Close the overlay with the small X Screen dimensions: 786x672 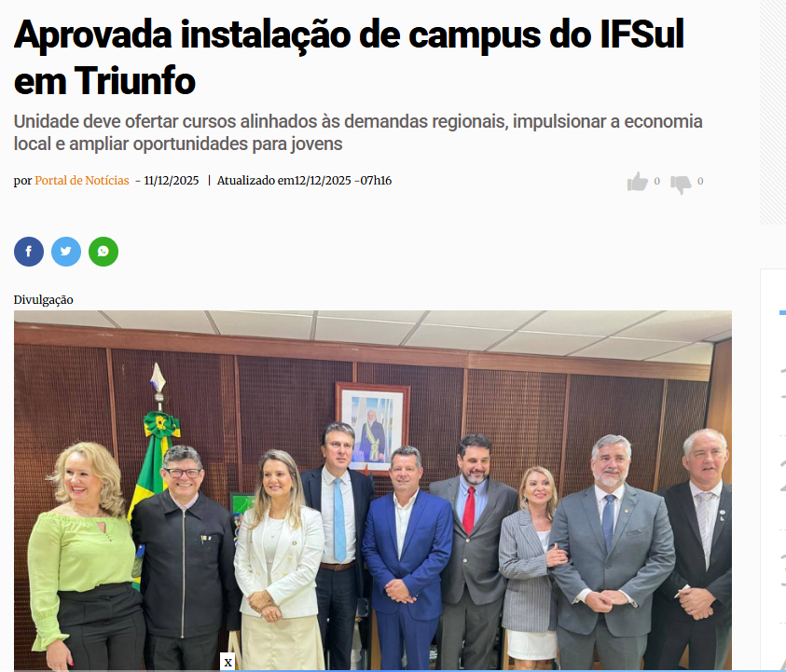pyautogui.click(x=228, y=662)
